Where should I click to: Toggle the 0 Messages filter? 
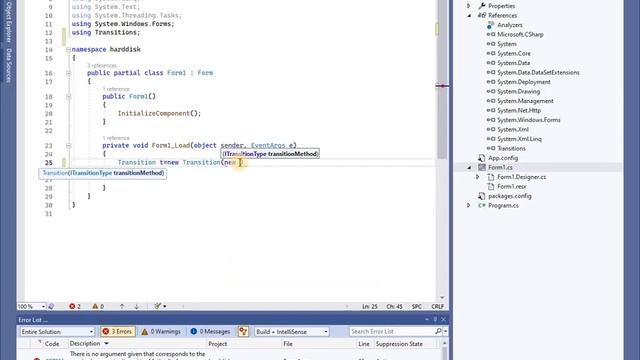point(211,331)
